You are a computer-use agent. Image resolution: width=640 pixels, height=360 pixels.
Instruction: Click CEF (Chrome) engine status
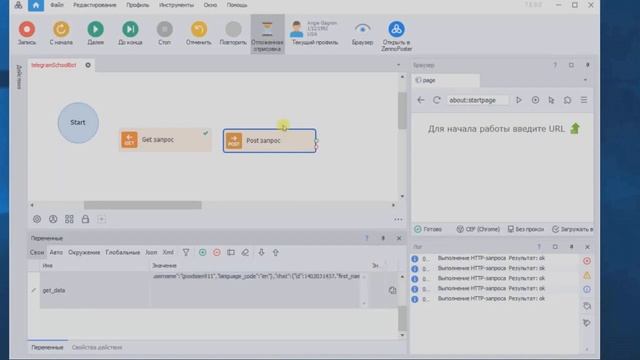pyautogui.click(x=478, y=229)
